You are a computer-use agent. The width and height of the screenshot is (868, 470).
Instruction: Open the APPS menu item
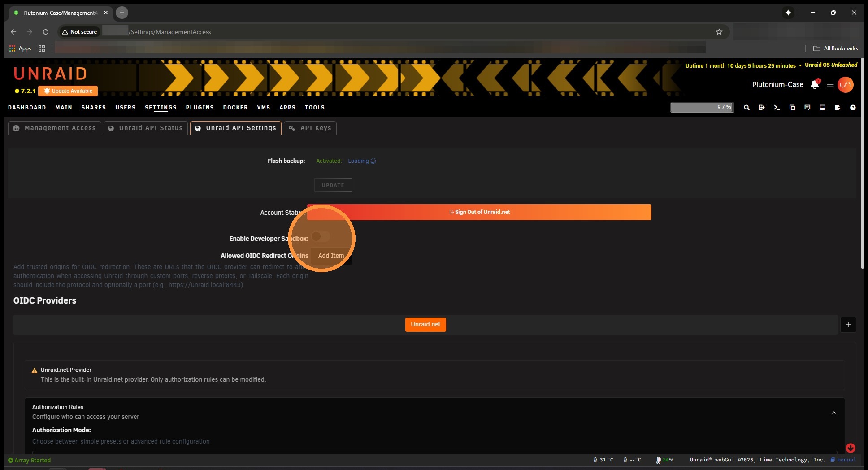pyautogui.click(x=287, y=108)
